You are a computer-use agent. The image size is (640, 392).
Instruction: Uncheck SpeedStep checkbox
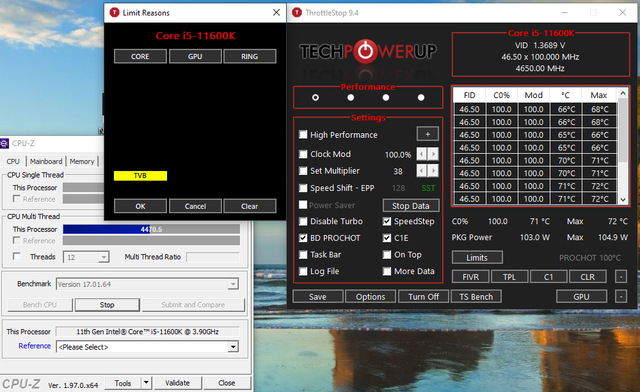pos(387,221)
